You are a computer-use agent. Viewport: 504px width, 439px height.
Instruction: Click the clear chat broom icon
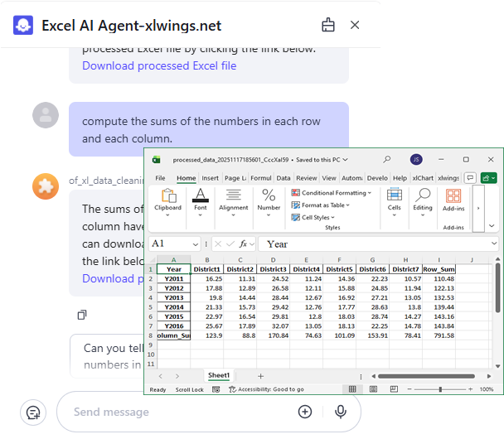tap(328, 25)
